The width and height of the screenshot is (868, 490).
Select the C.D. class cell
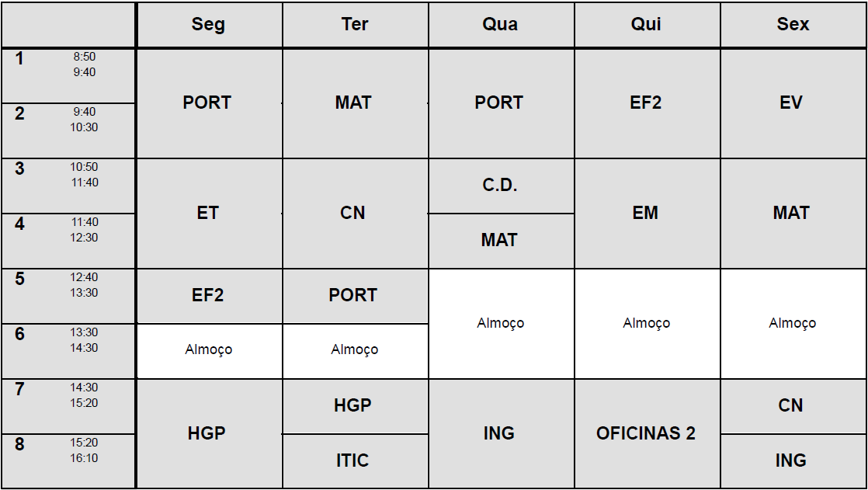[500, 186]
